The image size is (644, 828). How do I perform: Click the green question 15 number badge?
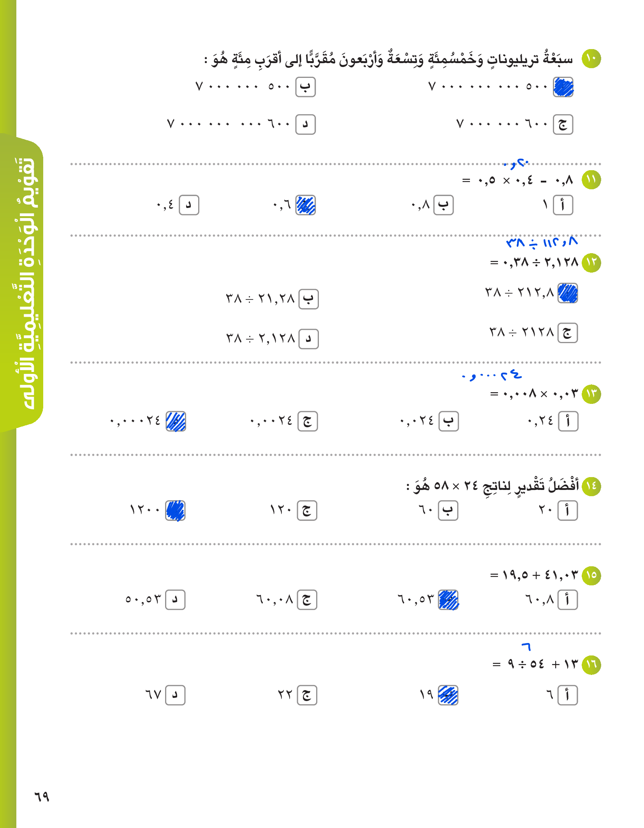click(x=591, y=575)
